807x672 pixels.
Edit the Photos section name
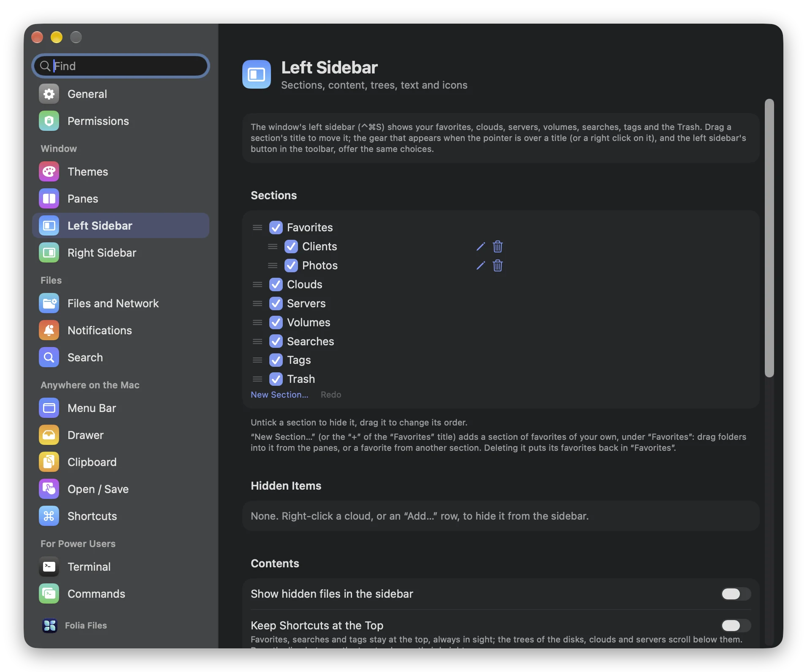click(480, 266)
